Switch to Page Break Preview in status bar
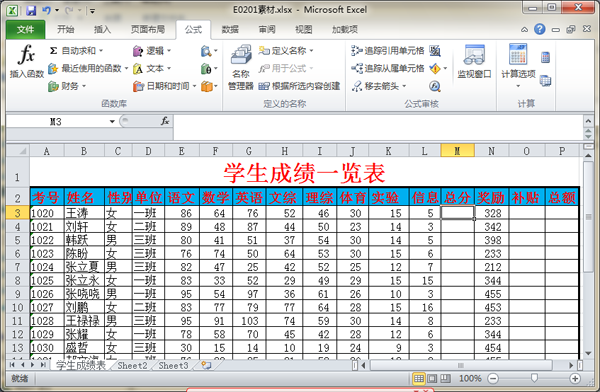This screenshot has width=600, height=392. point(445,379)
